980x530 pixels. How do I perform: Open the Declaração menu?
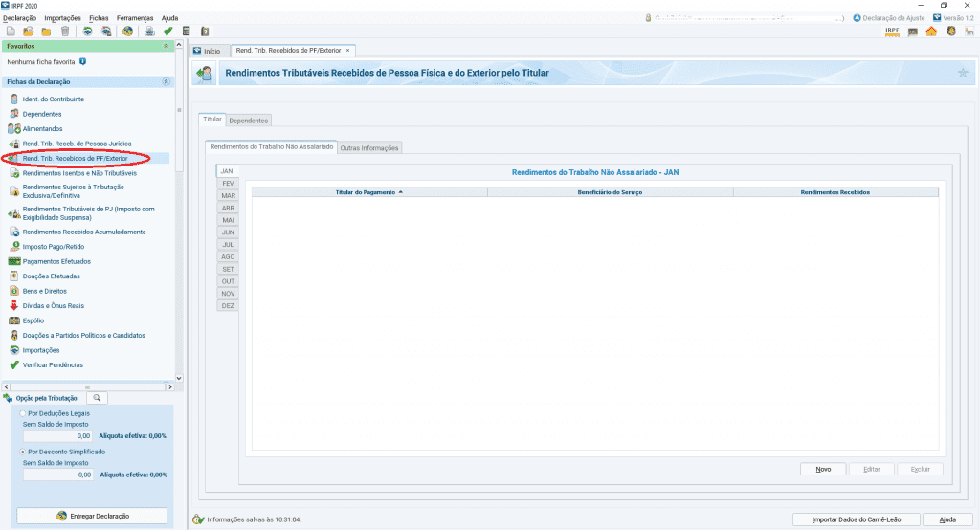click(19, 18)
